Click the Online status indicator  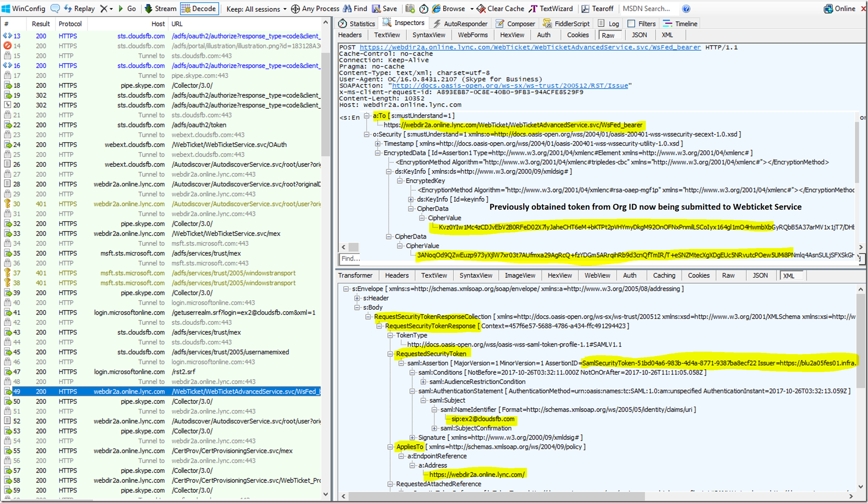point(840,8)
